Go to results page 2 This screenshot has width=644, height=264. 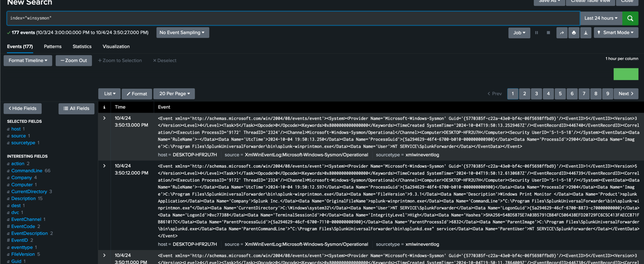coord(524,93)
